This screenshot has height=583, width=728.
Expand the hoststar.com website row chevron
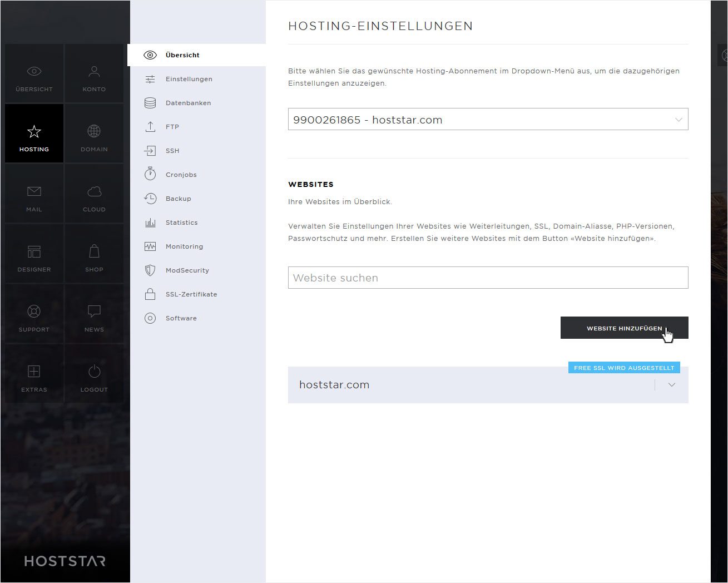(672, 385)
